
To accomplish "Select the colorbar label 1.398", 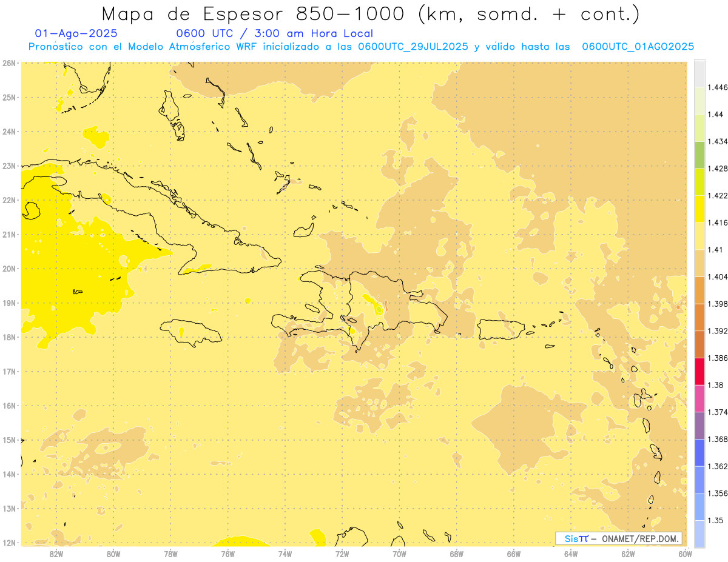I will pos(718,304).
